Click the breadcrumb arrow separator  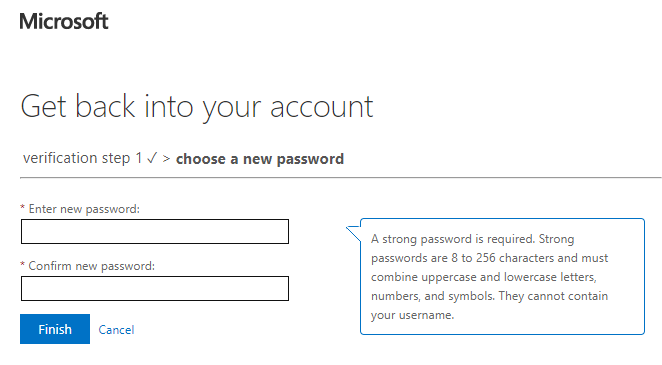[166, 159]
